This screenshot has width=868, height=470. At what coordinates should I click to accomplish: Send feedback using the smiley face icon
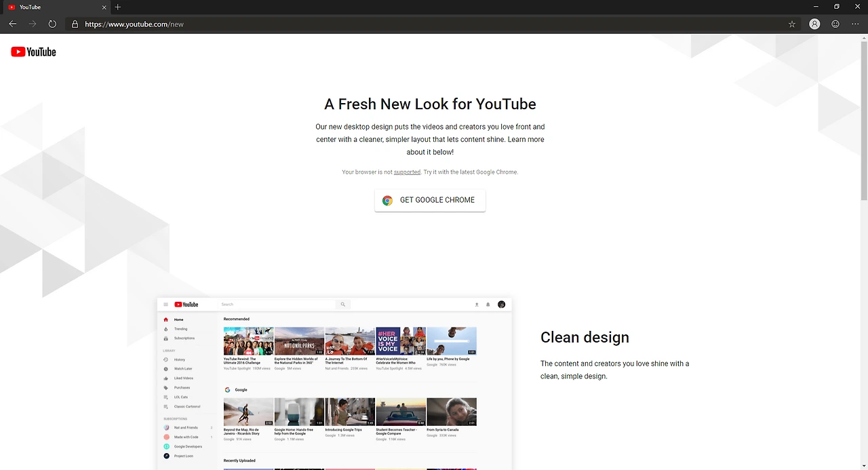[x=835, y=24]
